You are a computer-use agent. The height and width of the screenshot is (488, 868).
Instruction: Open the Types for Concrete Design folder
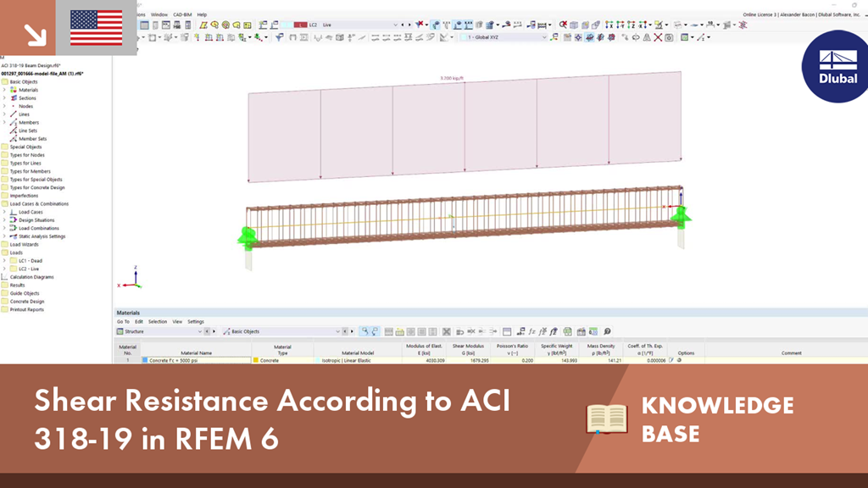(37, 187)
